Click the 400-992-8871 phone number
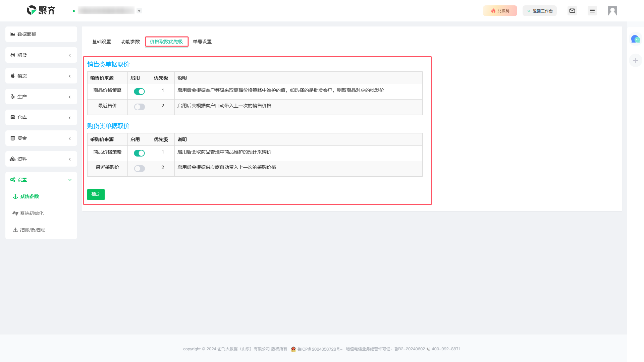Screen dimensions: 644x362 click(x=446, y=349)
